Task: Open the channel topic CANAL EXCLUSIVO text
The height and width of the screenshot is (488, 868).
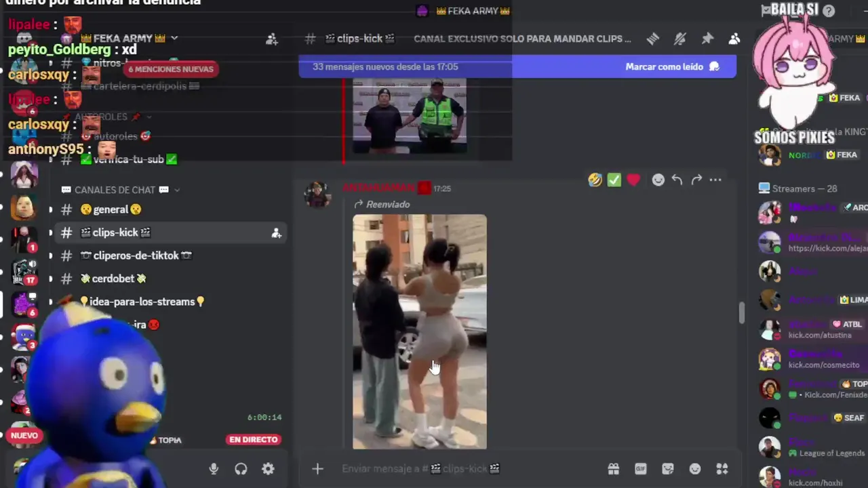Action: (x=522, y=39)
